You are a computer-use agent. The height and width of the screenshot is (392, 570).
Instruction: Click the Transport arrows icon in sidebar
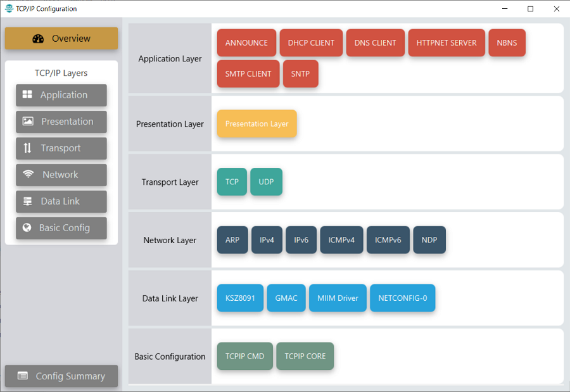pyautogui.click(x=27, y=148)
